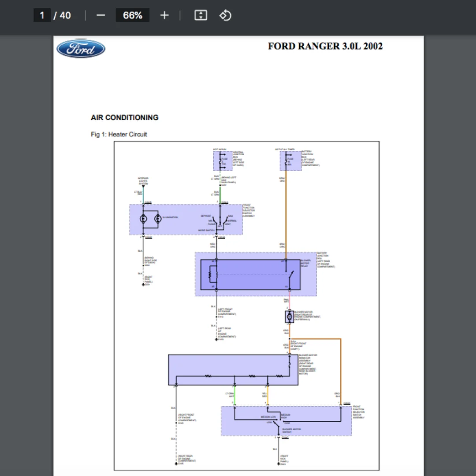
Task: Click the FORD RANGER 3.0L 2002 title
Action: click(x=325, y=46)
